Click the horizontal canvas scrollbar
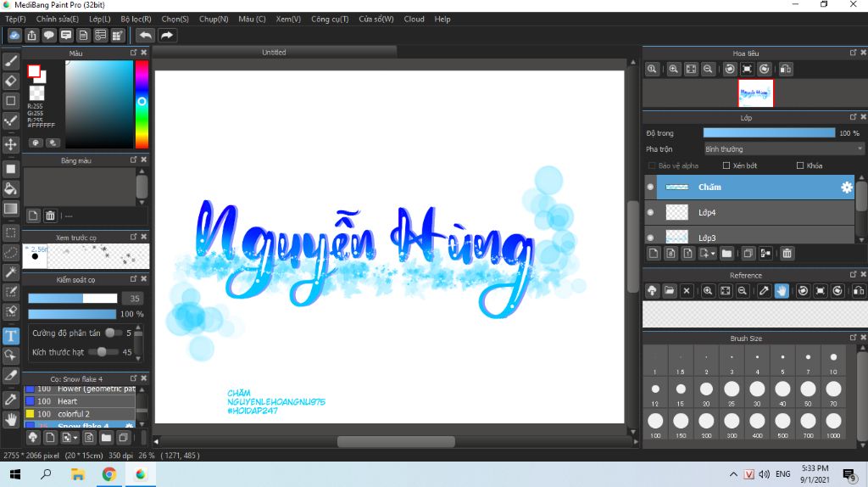 click(x=396, y=441)
